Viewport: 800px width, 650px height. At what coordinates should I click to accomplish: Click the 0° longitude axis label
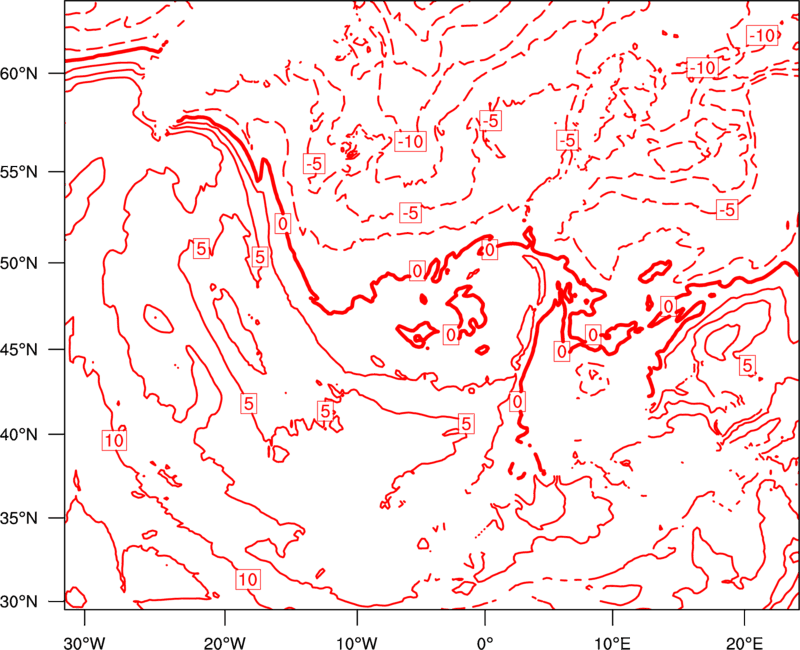tap(485, 643)
